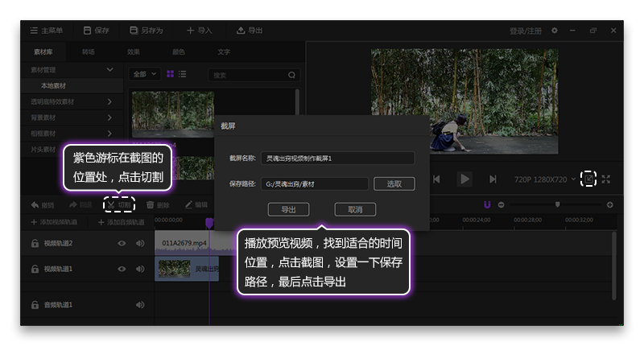644x346 pixels.
Task: Skip to next frame in preview
Action: tap(492, 179)
